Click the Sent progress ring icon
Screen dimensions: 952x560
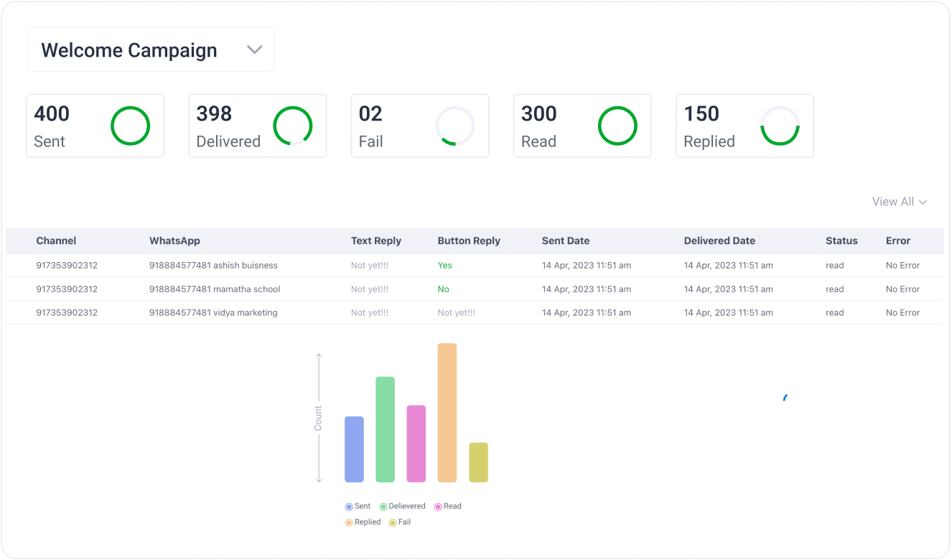pyautogui.click(x=130, y=126)
